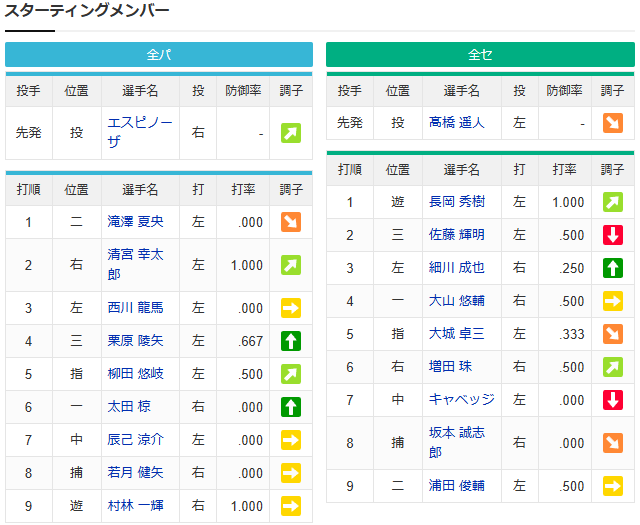
Task: Open the 坂本 誠志郎 player link
Action: coord(456,443)
